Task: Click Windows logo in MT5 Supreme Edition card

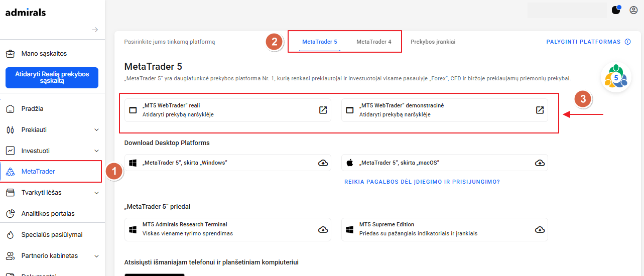Action: [350, 229]
